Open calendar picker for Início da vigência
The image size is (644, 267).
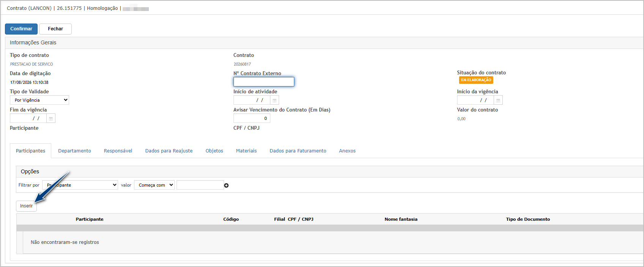498,100
